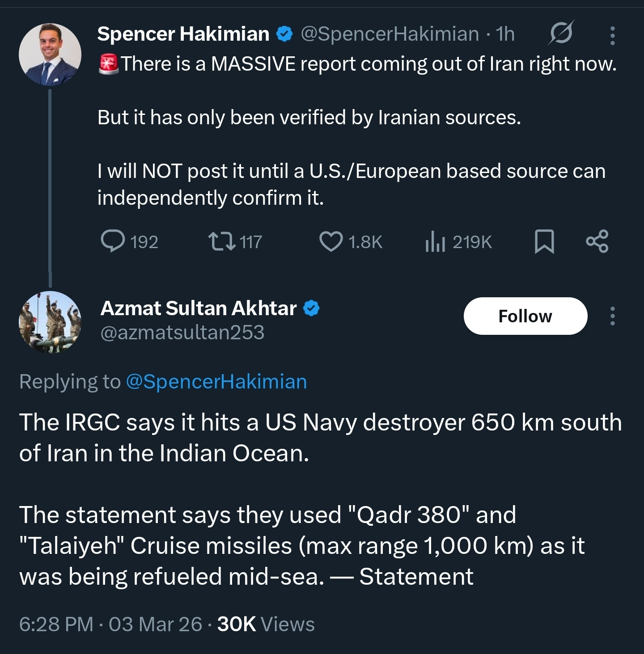Follow Azmat Sultan Akhtar
Image resolution: width=644 pixels, height=654 pixels.
point(525,316)
